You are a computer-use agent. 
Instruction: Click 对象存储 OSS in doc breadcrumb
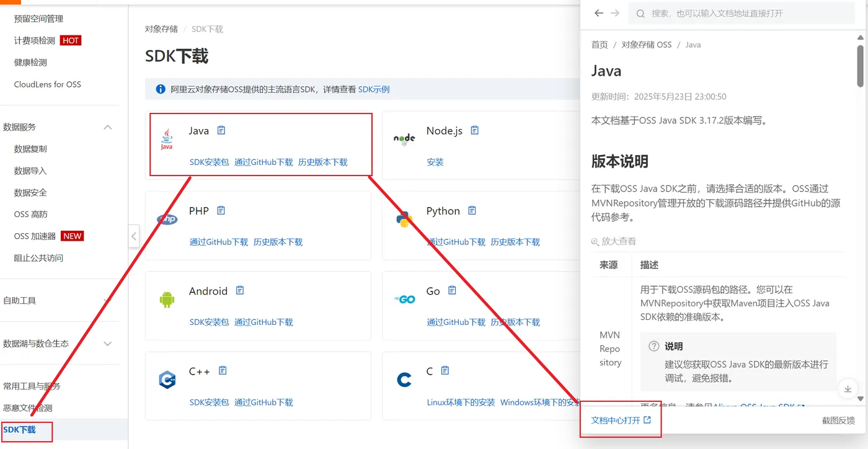click(646, 45)
